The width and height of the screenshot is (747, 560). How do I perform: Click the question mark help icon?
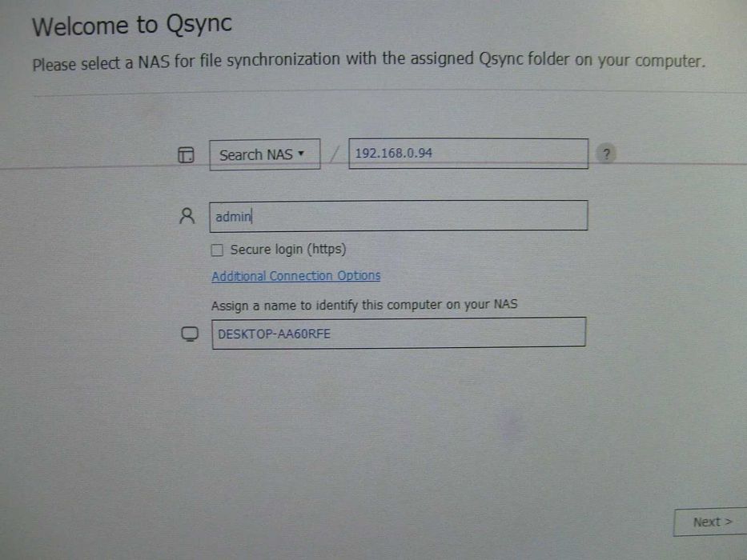pos(606,154)
